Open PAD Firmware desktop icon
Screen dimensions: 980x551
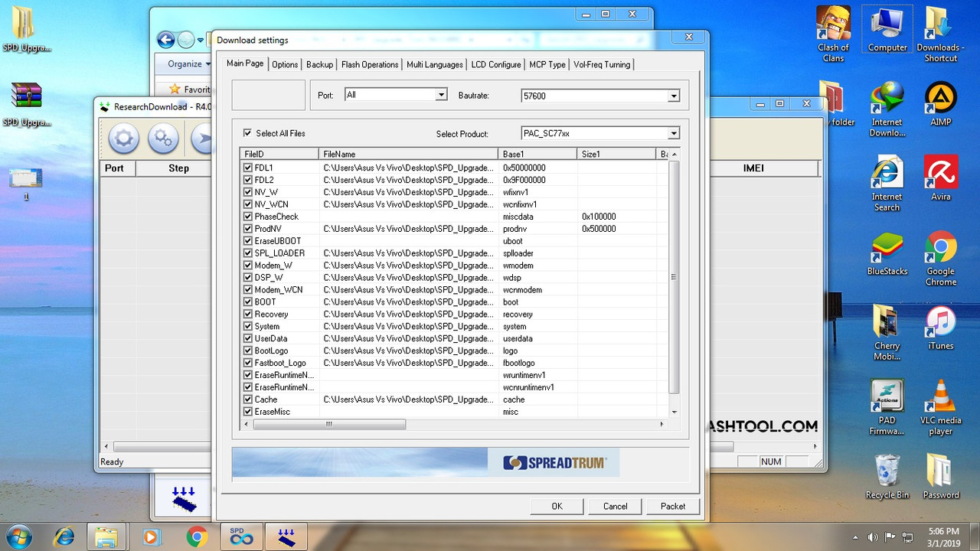(887, 408)
